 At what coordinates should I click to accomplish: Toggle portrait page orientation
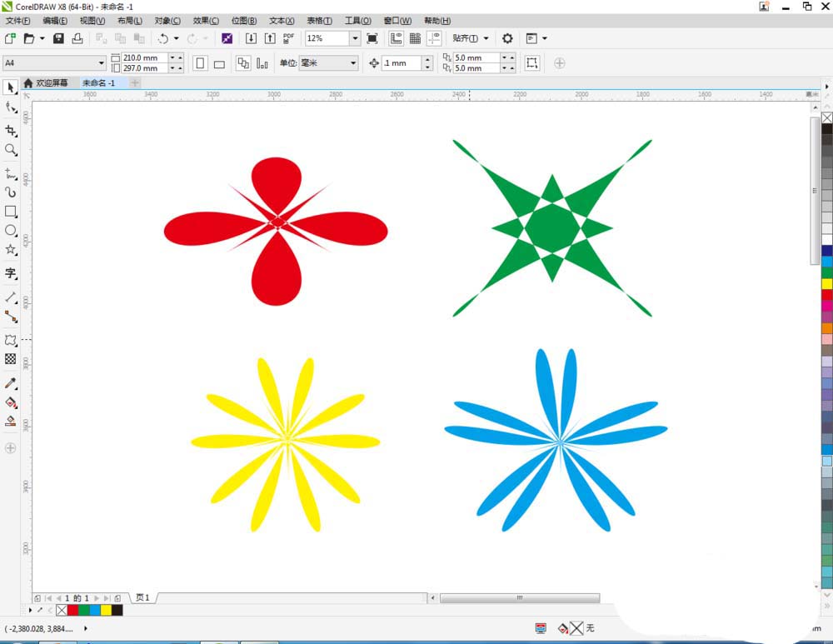(200, 63)
